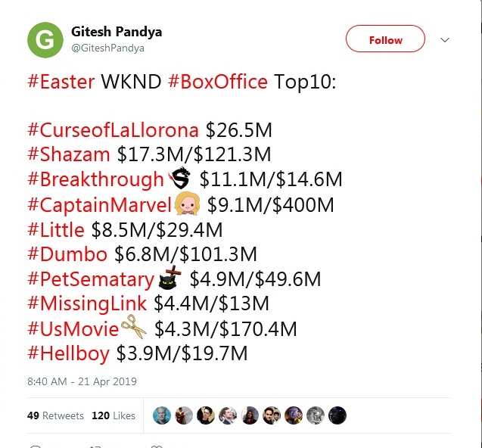This screenshot has width=482, height=448.
Task: Open the #Hellboy hashtag
Action: click(x=68, y=353)
